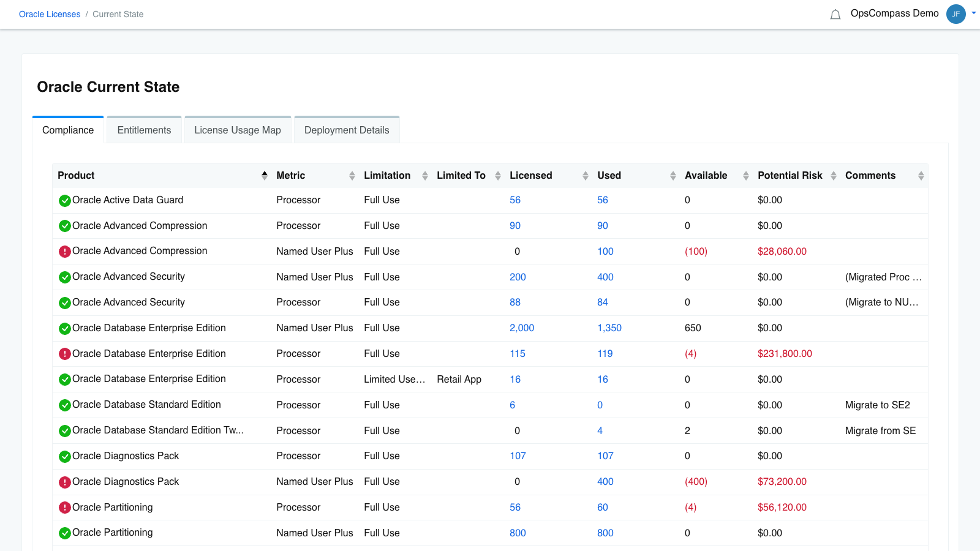Image resolution: width=980 pixels, height=551 pixels.
Task: Click the JF user avatar
Action: point(956,14)
